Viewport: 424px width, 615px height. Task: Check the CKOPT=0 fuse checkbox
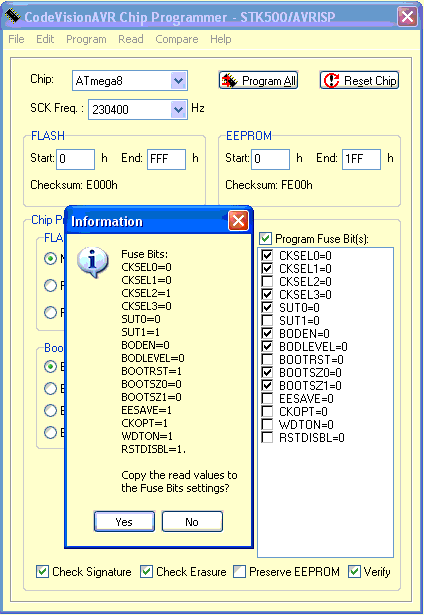click(267, 411)
